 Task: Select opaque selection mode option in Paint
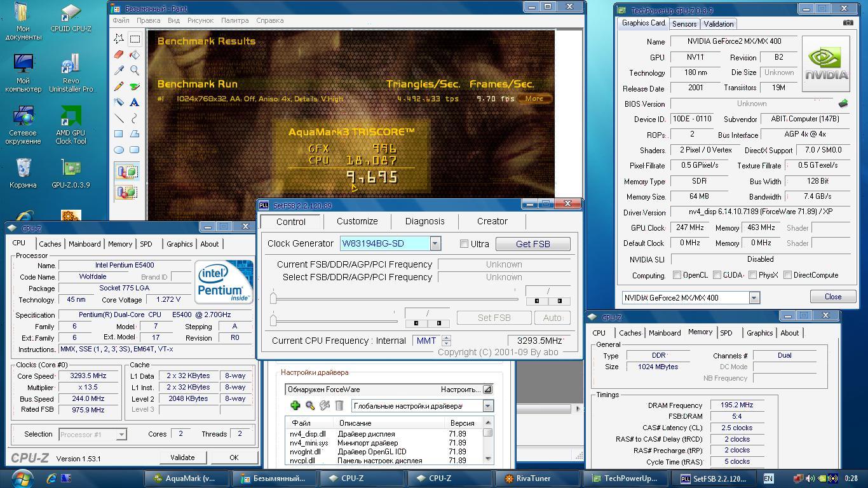pyautogui.click(x=126, y=172)
